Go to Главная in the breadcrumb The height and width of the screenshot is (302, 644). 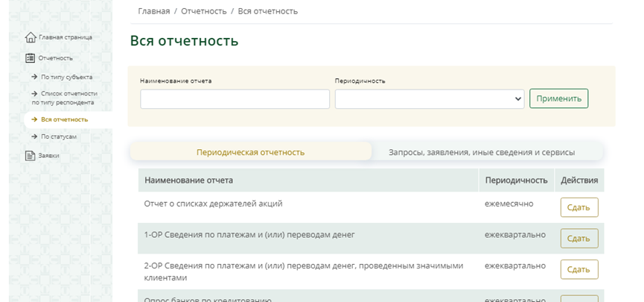153,11
